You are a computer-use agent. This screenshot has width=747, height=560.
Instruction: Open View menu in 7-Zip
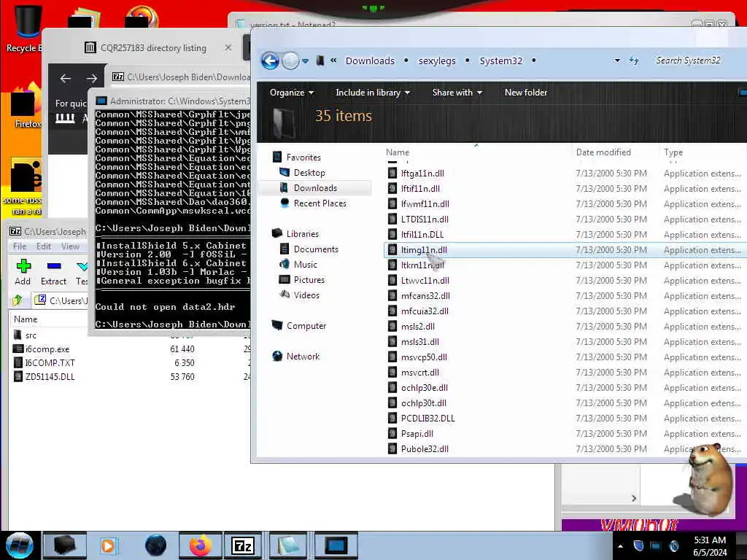click(70, 246)
